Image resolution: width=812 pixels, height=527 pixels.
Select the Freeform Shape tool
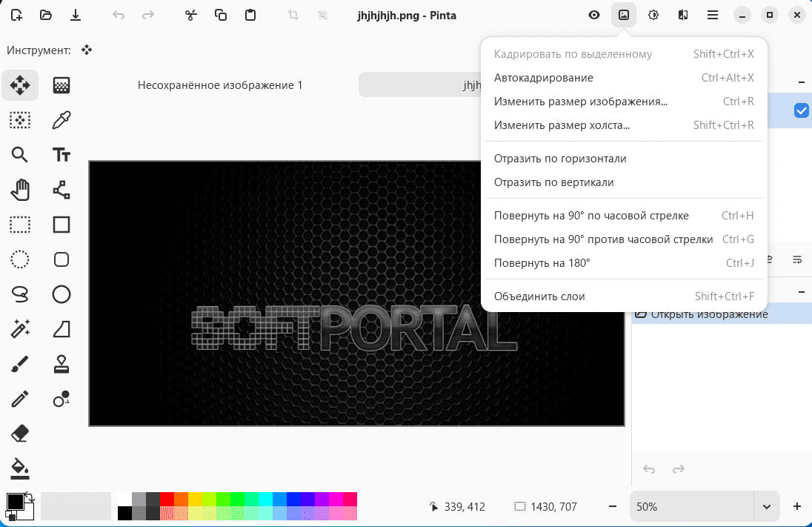click(x=61, y=329)
